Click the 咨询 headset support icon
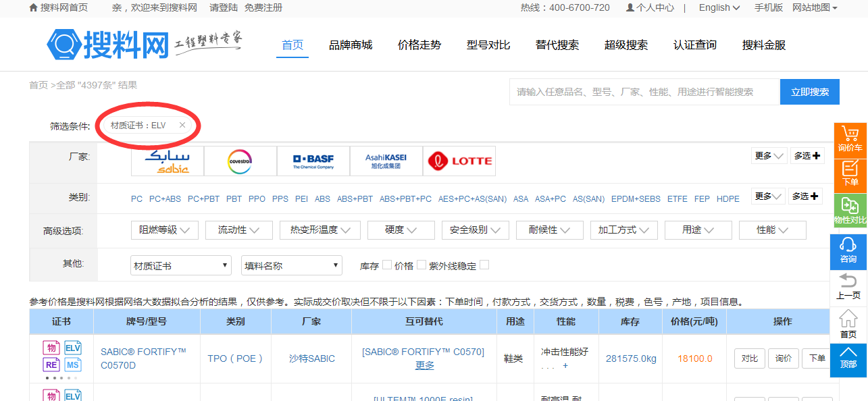 pyautogui.click(x=848, y=251)
